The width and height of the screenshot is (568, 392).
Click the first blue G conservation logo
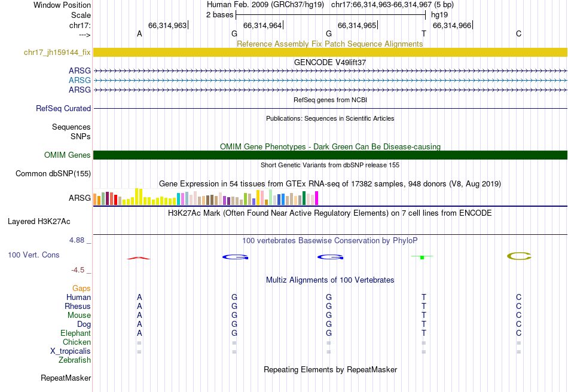pos(235,257)
